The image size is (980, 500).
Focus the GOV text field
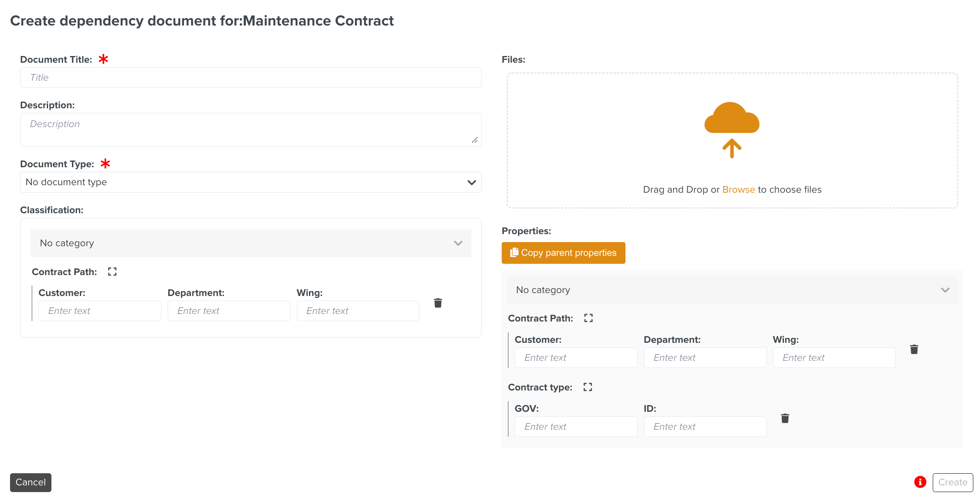point(576,427)
